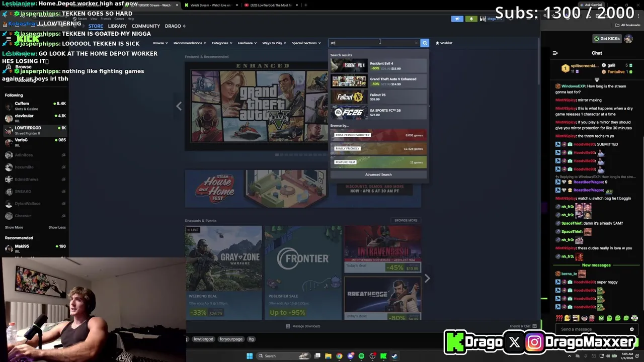Select EA SPORTS FC 26 search result
Screen dimensions: 644x362
pyautogui.click(x=378, y=113)
